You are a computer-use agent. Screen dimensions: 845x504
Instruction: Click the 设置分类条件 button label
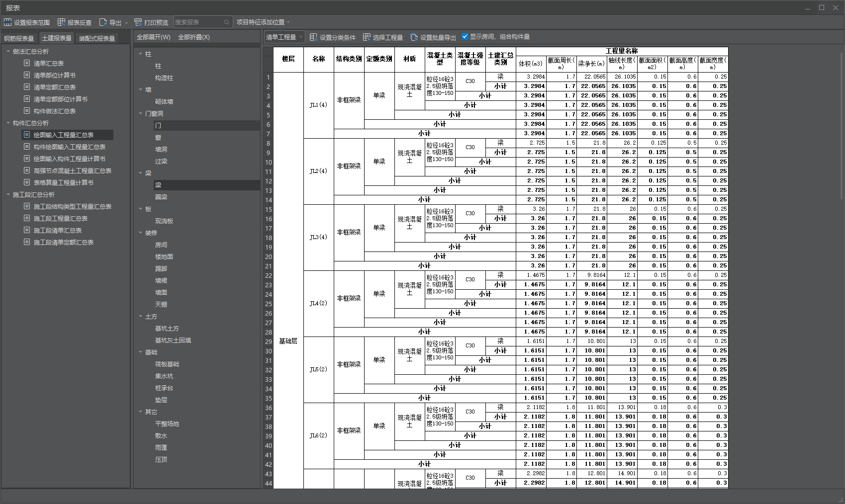coord(338,37)
